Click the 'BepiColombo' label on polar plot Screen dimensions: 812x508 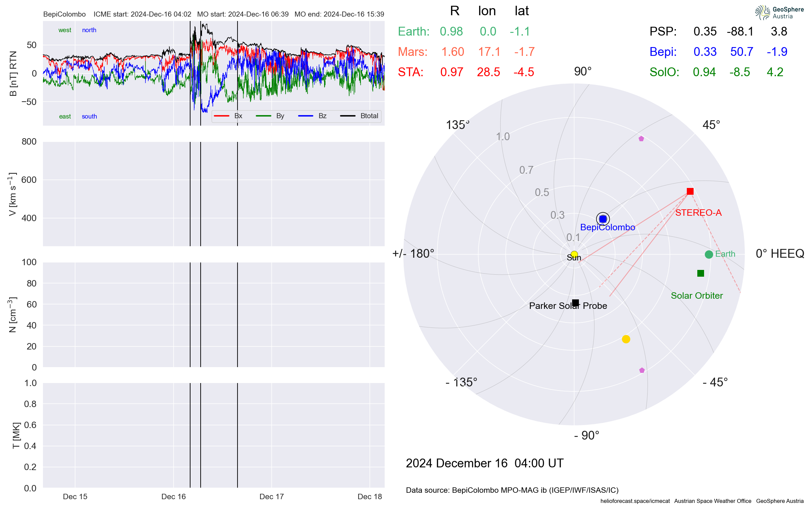[x=608, y=227]
